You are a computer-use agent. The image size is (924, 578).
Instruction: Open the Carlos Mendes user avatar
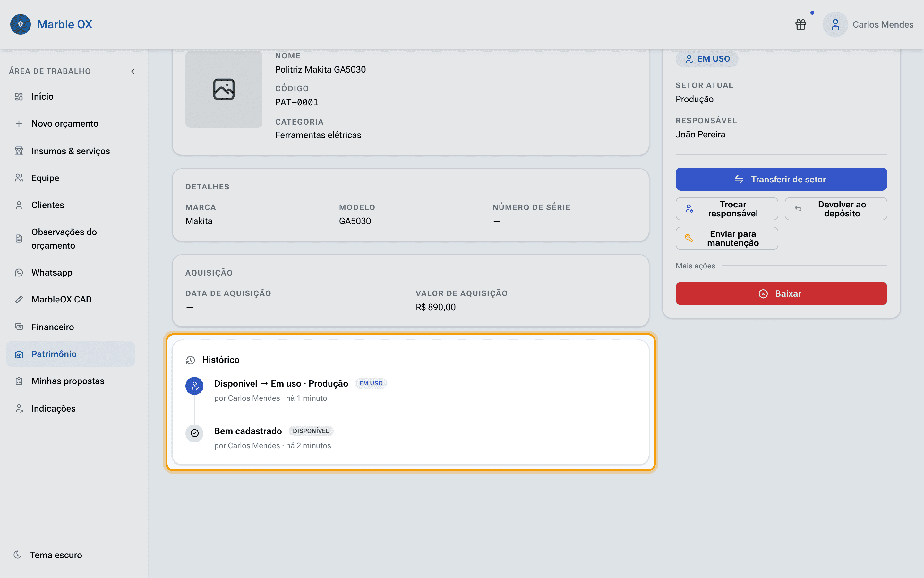835,24
